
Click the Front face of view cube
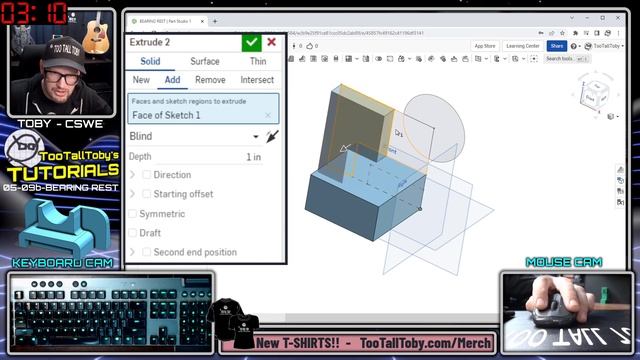click(590, 98)
